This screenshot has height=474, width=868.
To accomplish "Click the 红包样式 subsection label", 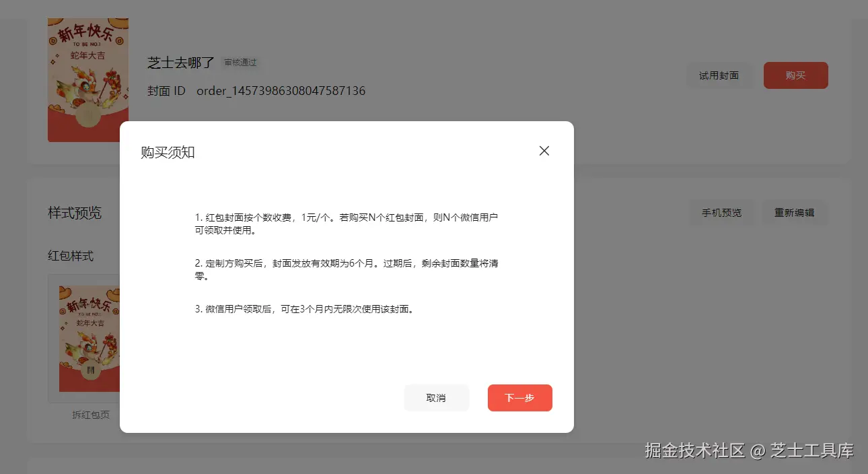I will pyautogui.click(x=70, y=256).
